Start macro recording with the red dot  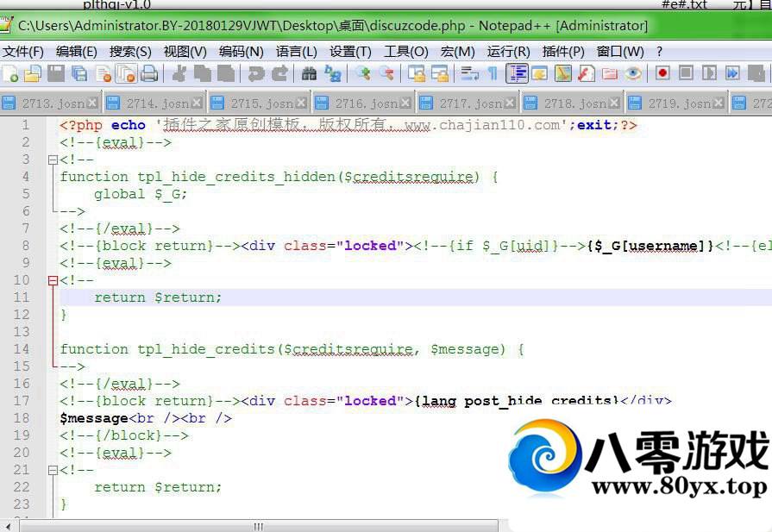(662, 74)
